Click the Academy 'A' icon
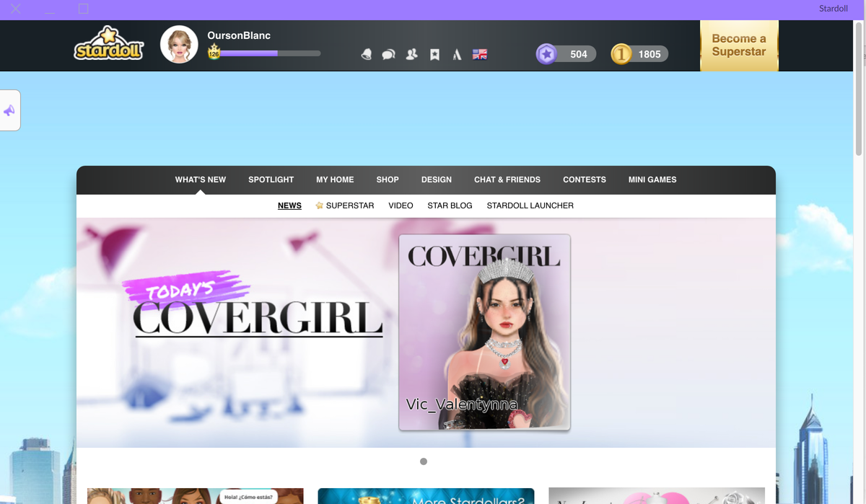The width and height of the screenshot is (866, 504). click(x=457, y=54)
